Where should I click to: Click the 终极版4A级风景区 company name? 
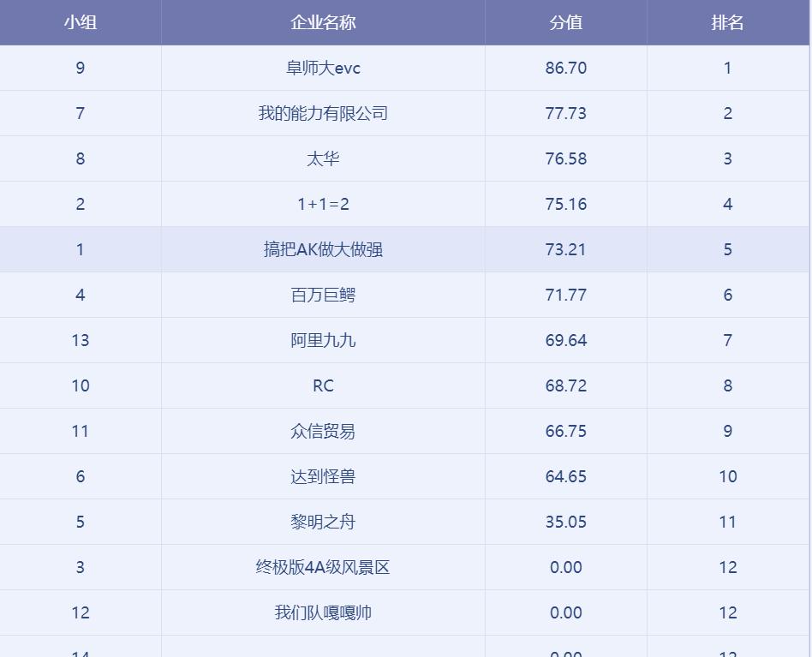pyautogui.click(x=323, y=567)
